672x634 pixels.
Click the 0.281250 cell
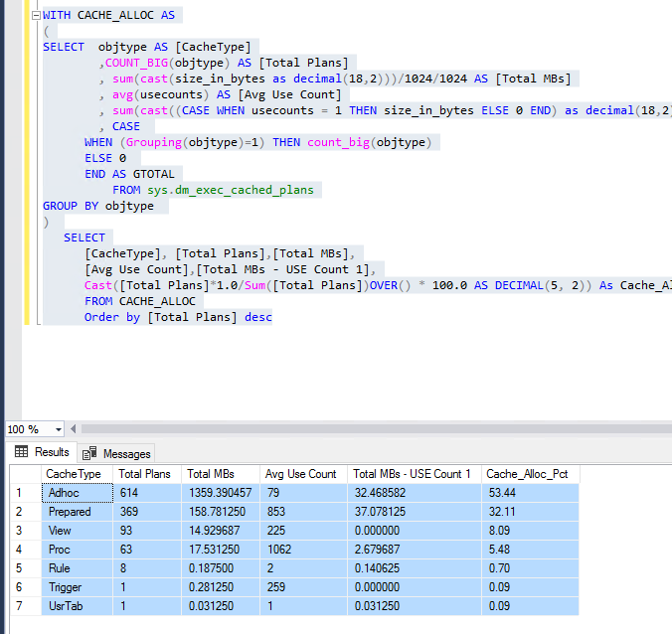[x=221, y=587]
